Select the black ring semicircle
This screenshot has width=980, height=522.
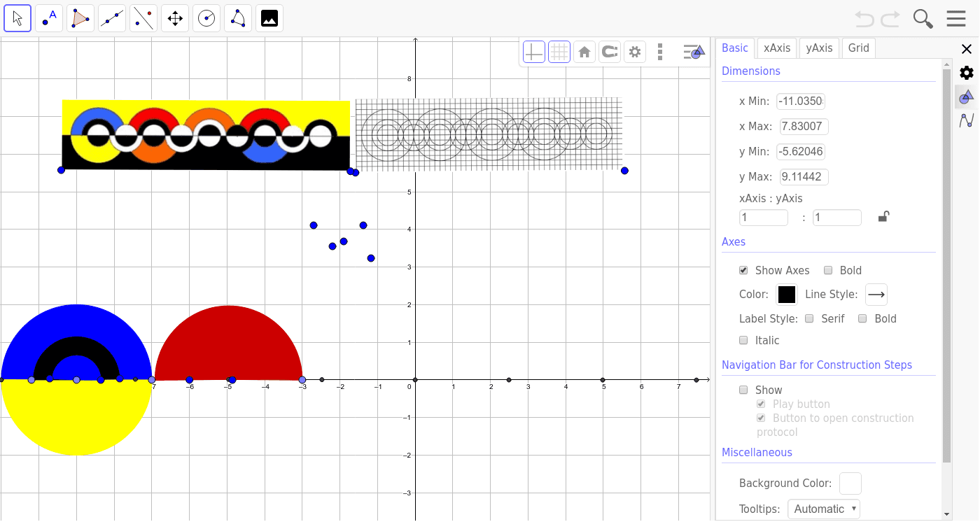click(76, 346)
